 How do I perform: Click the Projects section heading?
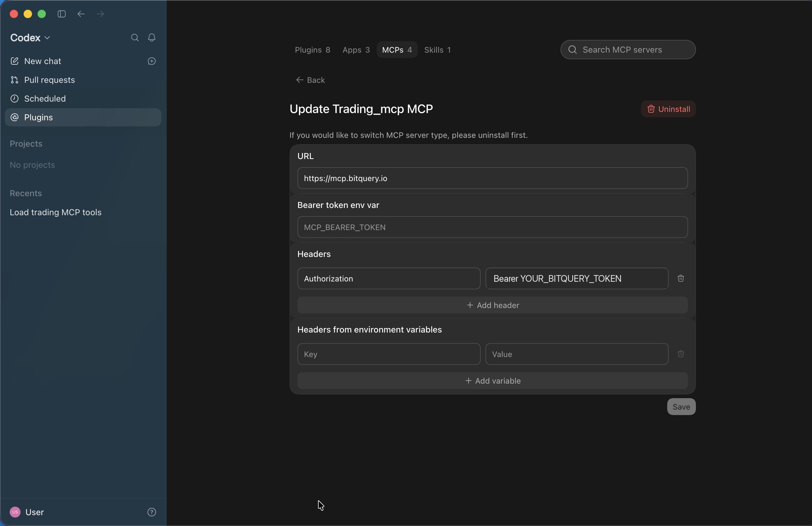click(26, 144)
